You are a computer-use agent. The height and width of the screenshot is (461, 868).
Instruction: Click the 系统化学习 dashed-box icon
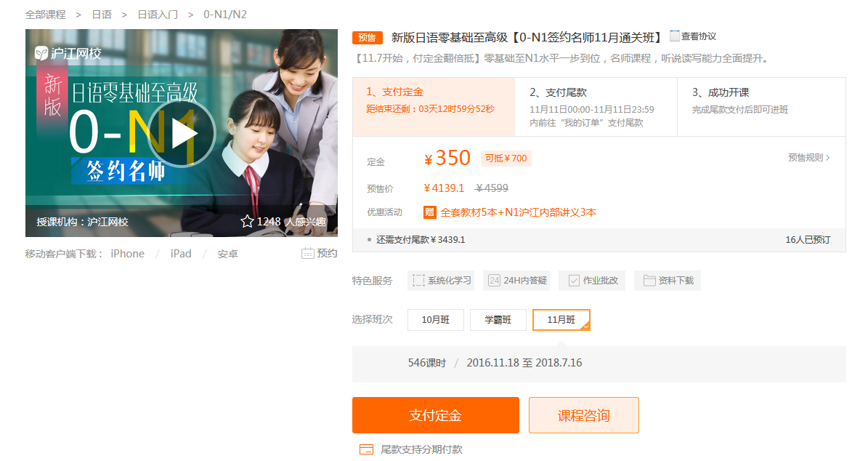click(418, 281)
